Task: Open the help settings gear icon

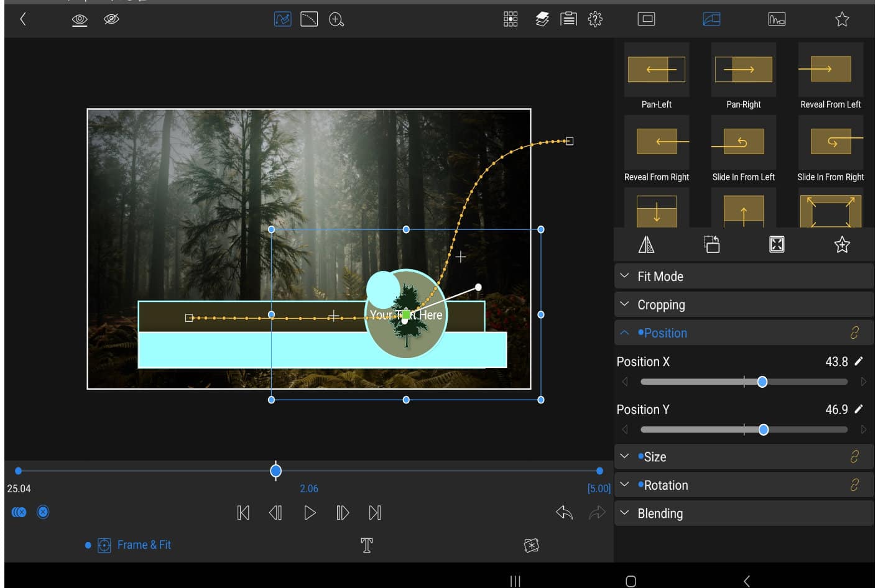Action: click(595, 19)
